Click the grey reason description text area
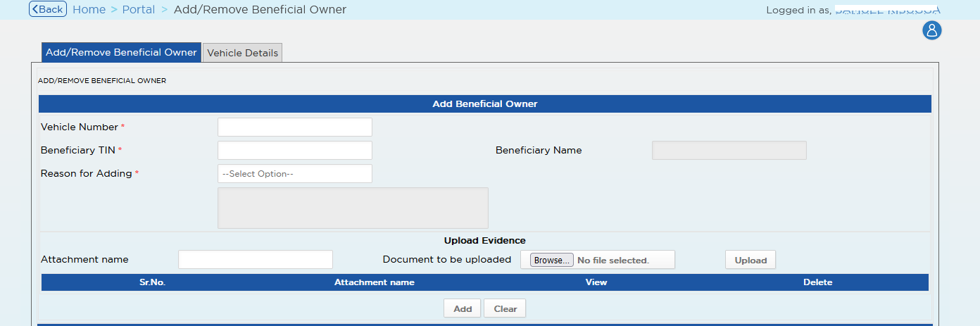Image resolution: width=980 pixels, height=326 pixels. (353, 208)
